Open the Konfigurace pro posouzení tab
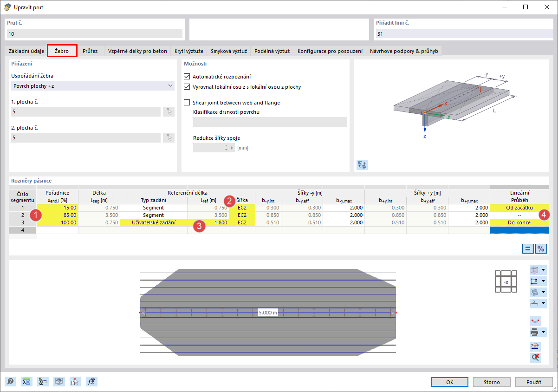Screen dimensions: 558x392 pyautogui.click(x=330, y=51)
